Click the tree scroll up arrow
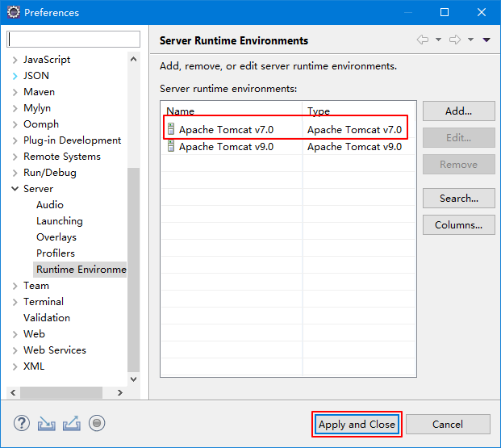The image size is (501, 448). pos(134,59)
